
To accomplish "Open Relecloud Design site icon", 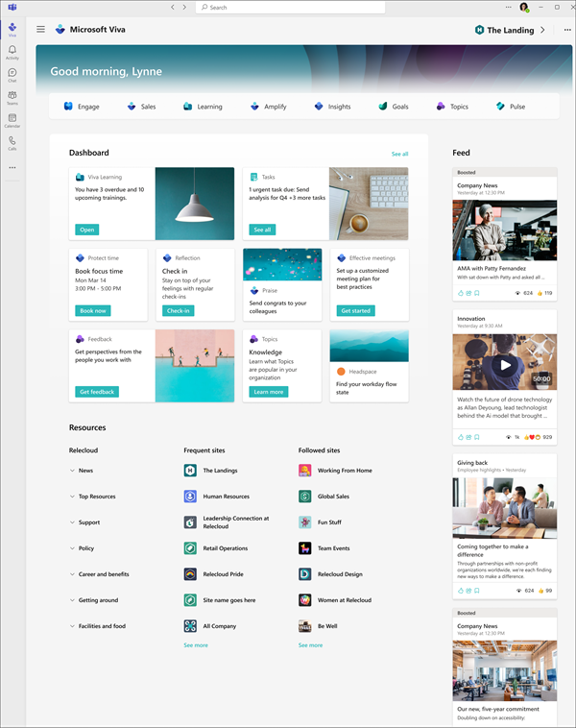I will tap(304, 574).
